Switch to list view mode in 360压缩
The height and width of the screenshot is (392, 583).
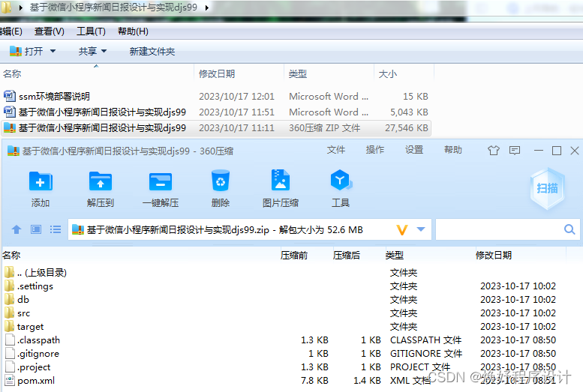[56, 229]
